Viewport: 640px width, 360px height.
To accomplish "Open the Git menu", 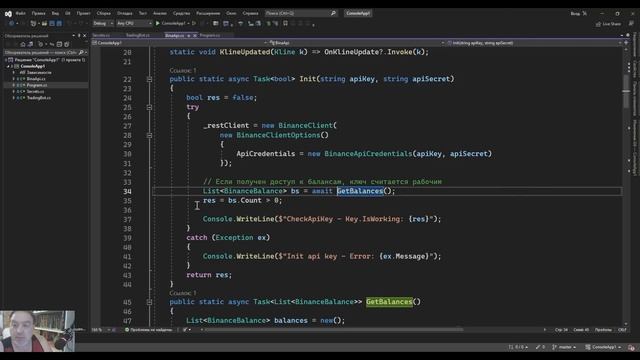I will point(67,13).
